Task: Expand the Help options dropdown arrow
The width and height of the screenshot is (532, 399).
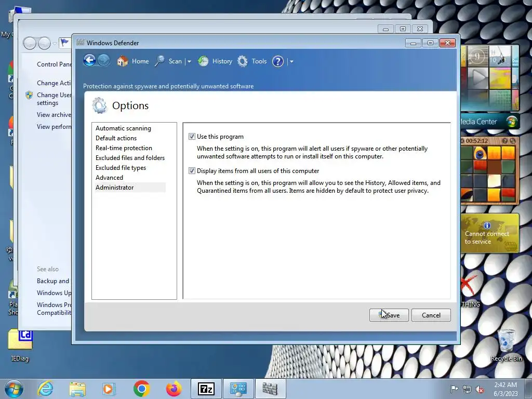Action: point(291,61)
